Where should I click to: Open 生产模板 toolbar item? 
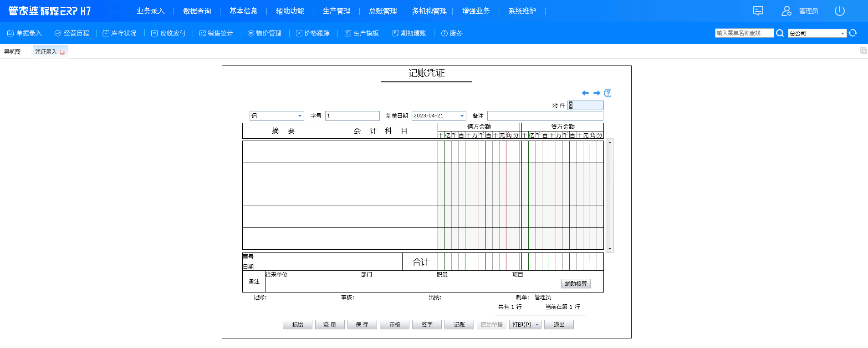[x=362, y=33]
